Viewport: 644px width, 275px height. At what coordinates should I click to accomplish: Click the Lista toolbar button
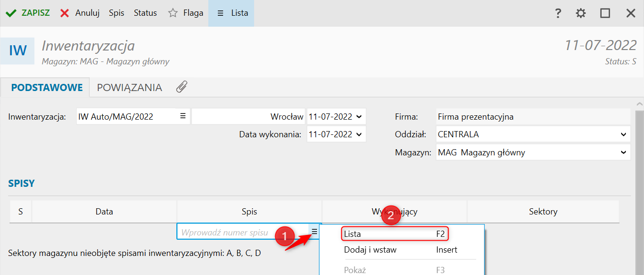click(x=231, y=13)
